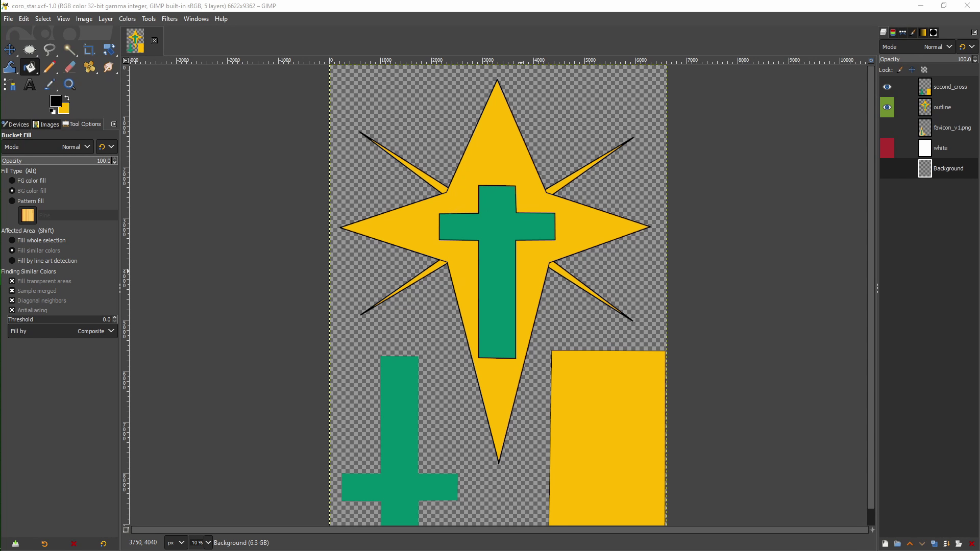Choose Fill whole selection option
This screenshot has height=551, width=980.
12,240
